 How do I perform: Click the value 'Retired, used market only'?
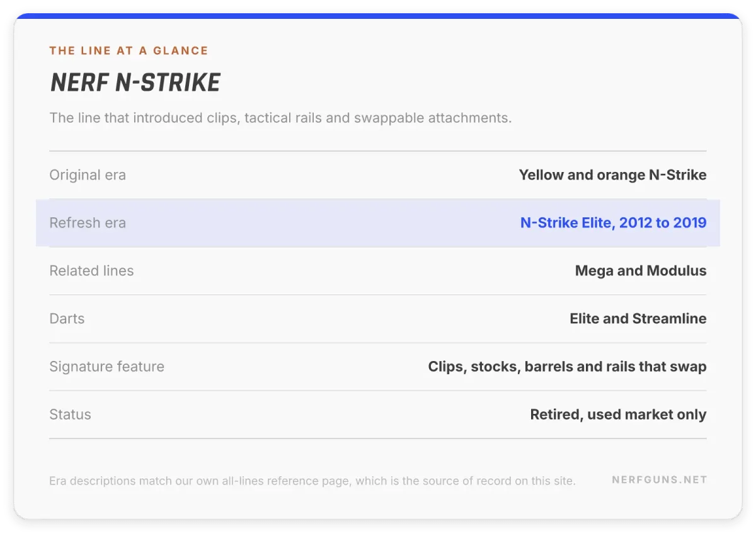point(618,415)
